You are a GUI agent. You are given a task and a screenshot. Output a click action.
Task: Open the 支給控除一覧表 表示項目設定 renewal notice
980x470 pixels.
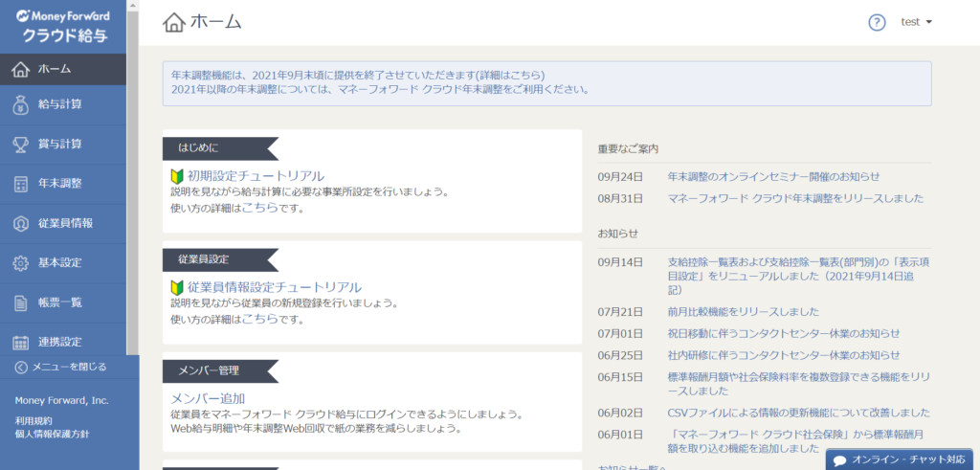(798, 276)
